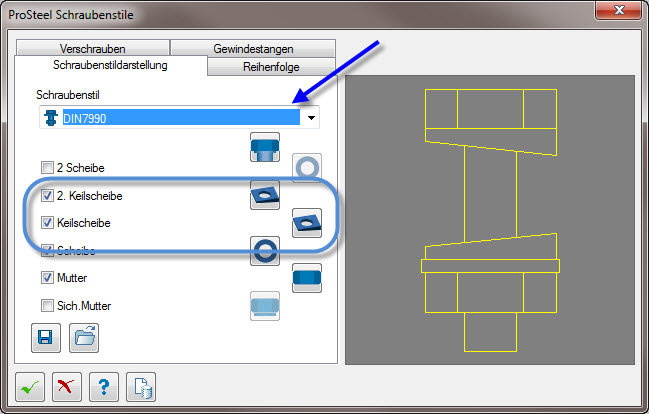
Task: Click the light ring washer icon for 2 Scheibe
Action: (307, 168)
